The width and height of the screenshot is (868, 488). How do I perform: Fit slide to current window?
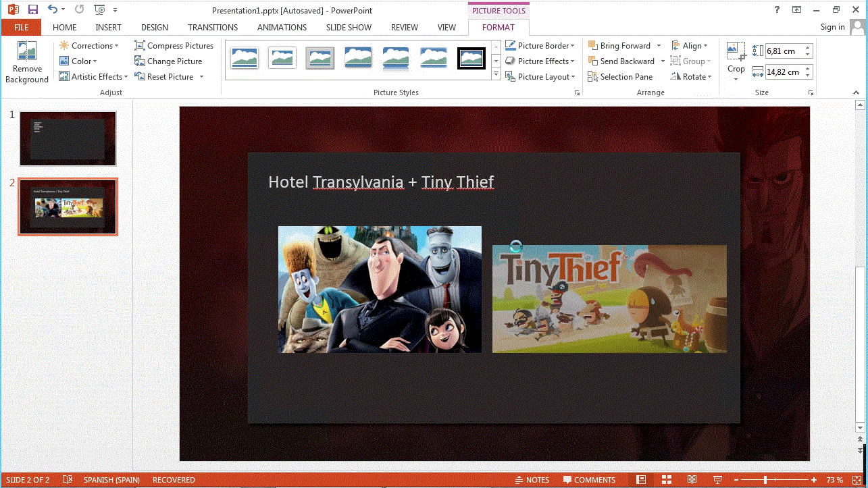858,480
